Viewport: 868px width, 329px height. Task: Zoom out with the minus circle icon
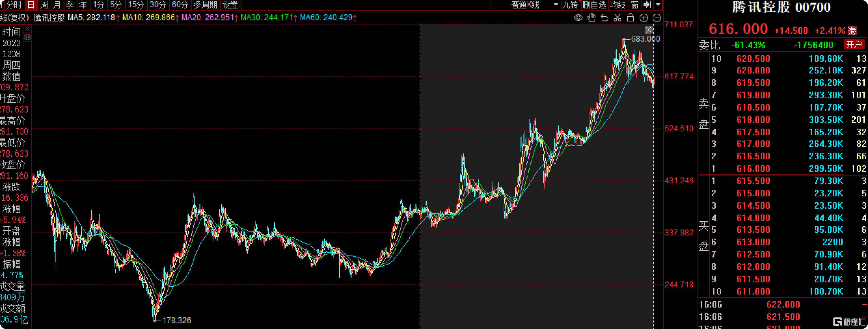pos(657,18)
